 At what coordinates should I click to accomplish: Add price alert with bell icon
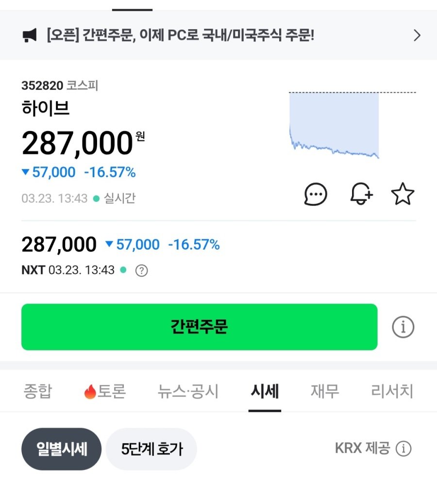coord(361,195)
